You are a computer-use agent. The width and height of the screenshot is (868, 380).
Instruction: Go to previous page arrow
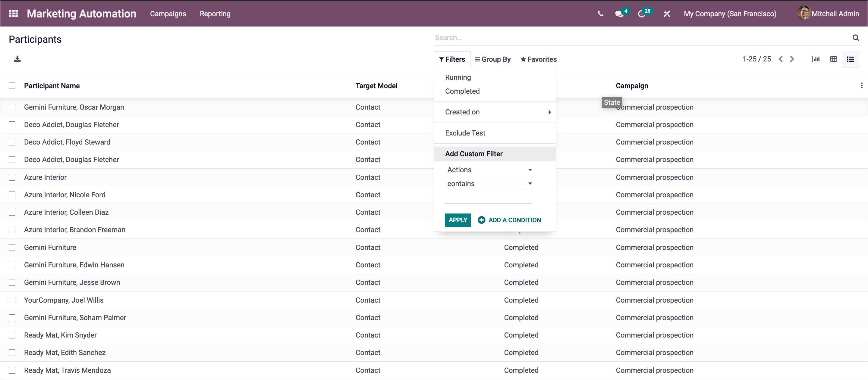[780, 59]
